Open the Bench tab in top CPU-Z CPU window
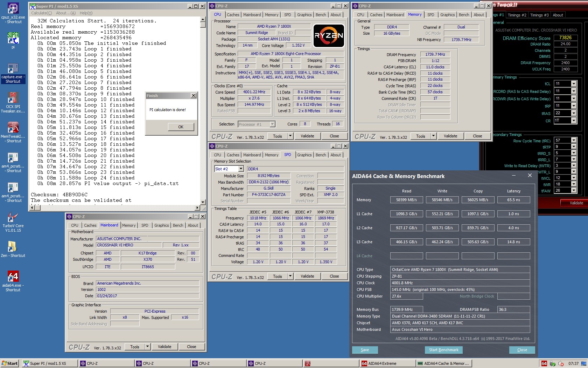 coord(321,15)
